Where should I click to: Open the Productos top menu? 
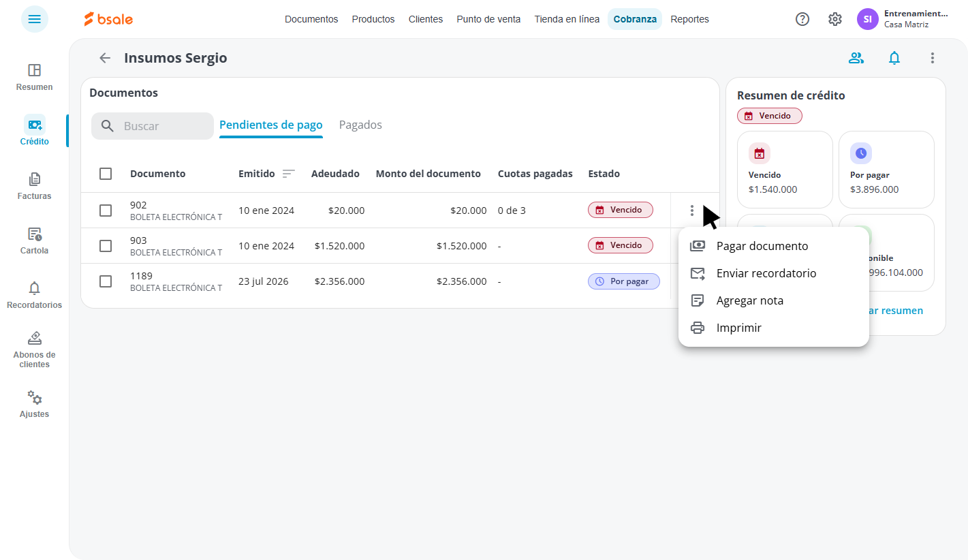click(x=373, y=19)
